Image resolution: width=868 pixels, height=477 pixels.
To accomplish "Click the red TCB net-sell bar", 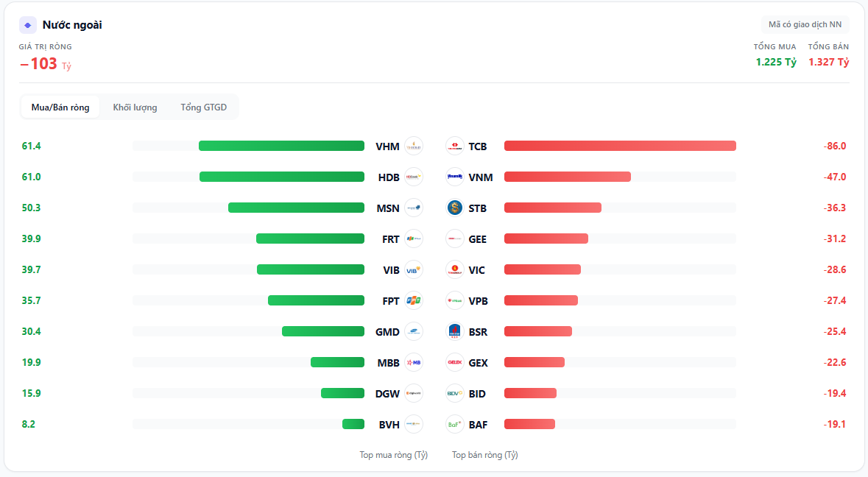I will 620,146.
